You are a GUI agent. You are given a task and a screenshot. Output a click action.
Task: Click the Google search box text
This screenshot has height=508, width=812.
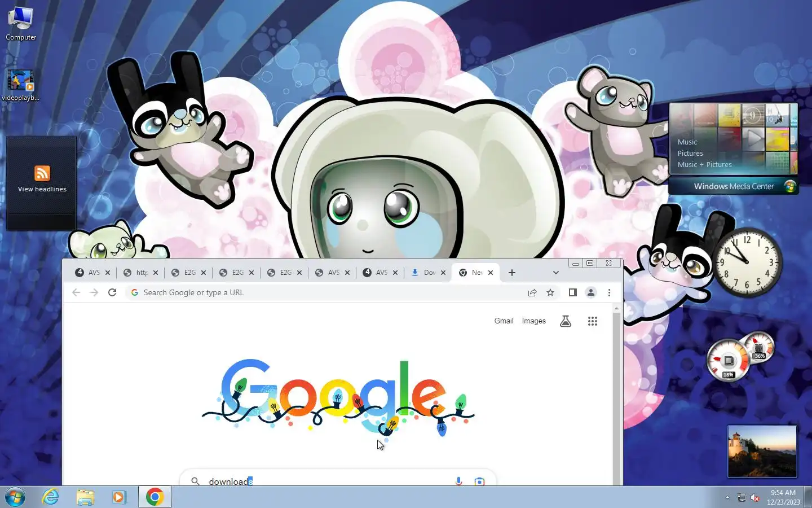230,481
